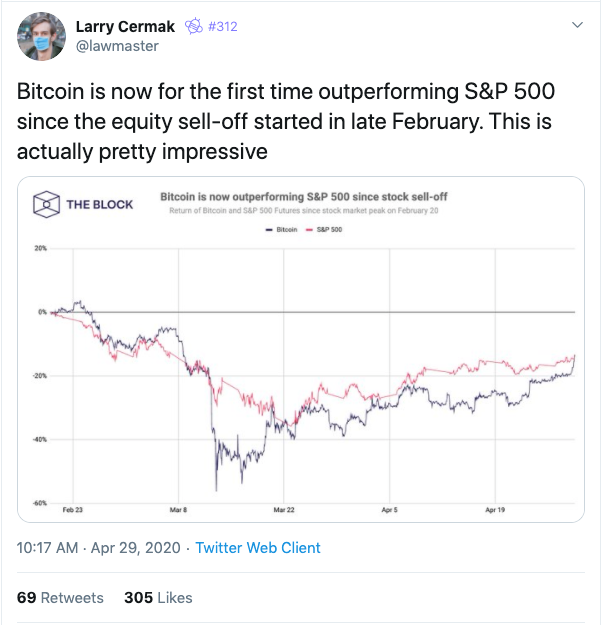602x625 pixels.
Task: View the 69 Retweets list
Action: (x=60, y=598)
